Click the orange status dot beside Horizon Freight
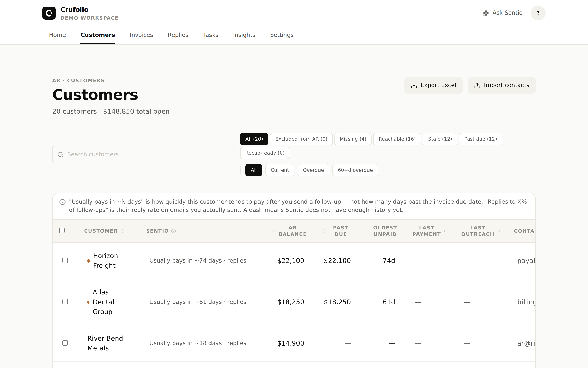Viewport: 588px width, 368px height. [x=88, y=261]
